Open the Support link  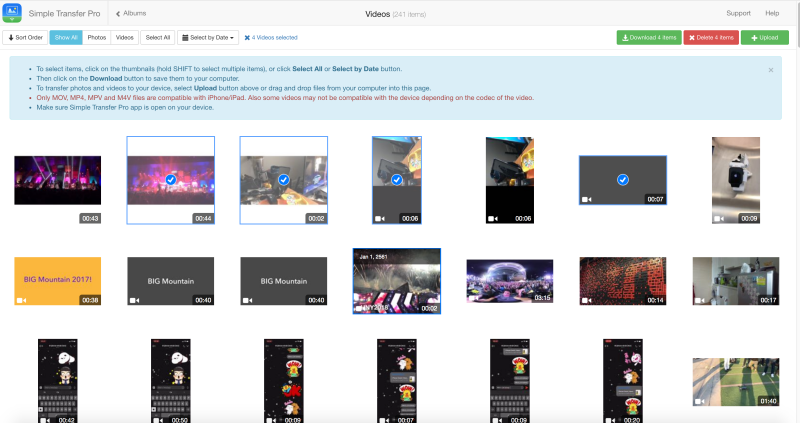click(738, 14)
